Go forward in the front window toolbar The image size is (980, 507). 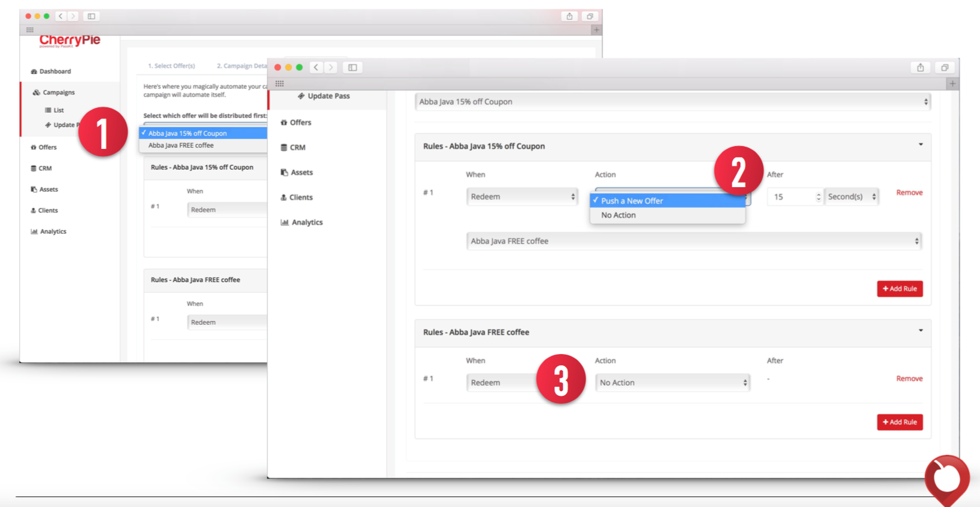(331, 67)
